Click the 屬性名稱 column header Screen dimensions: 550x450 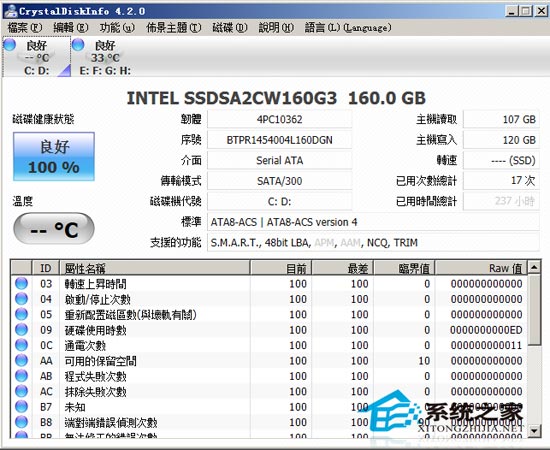pos(155,268)
